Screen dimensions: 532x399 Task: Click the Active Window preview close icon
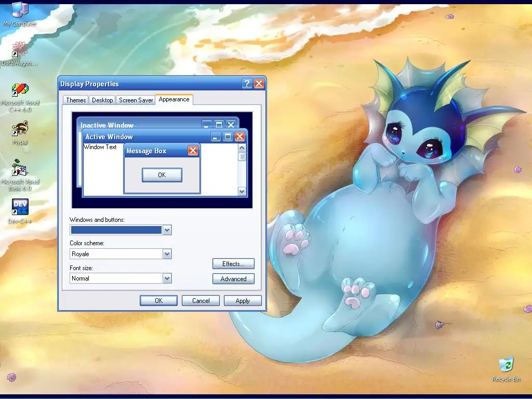240,137
